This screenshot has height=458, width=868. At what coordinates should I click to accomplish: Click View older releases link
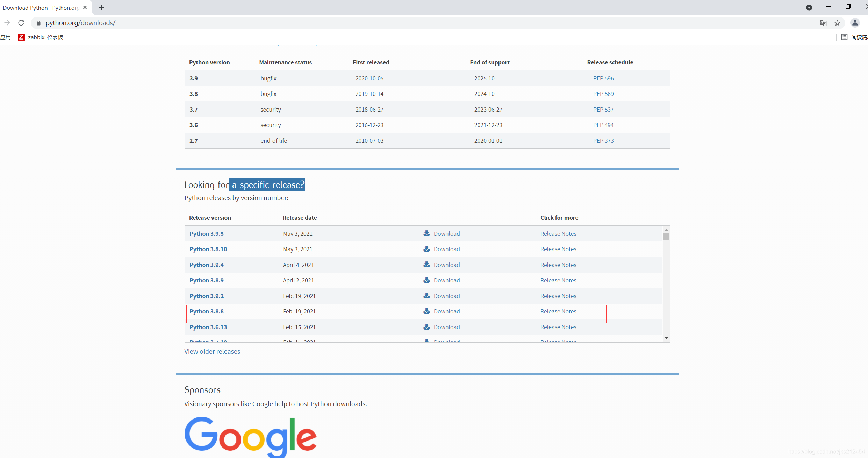click(212, 351)
